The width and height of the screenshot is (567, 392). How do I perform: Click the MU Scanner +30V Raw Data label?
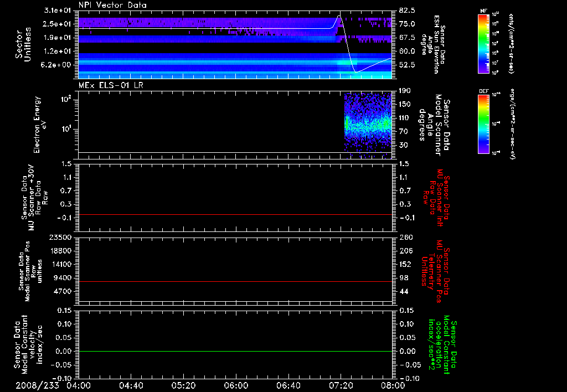coord(34,198)
